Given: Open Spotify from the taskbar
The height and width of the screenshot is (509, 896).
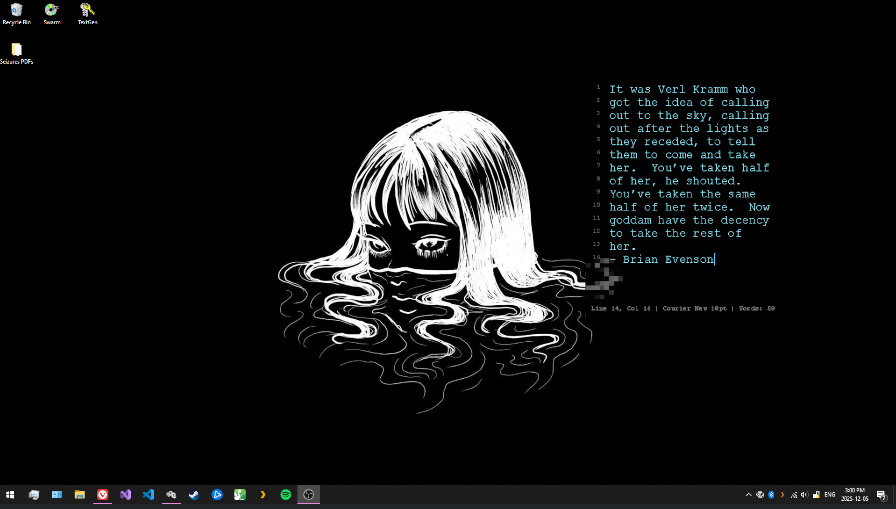Looking at the screenshot, I should 286,495.
